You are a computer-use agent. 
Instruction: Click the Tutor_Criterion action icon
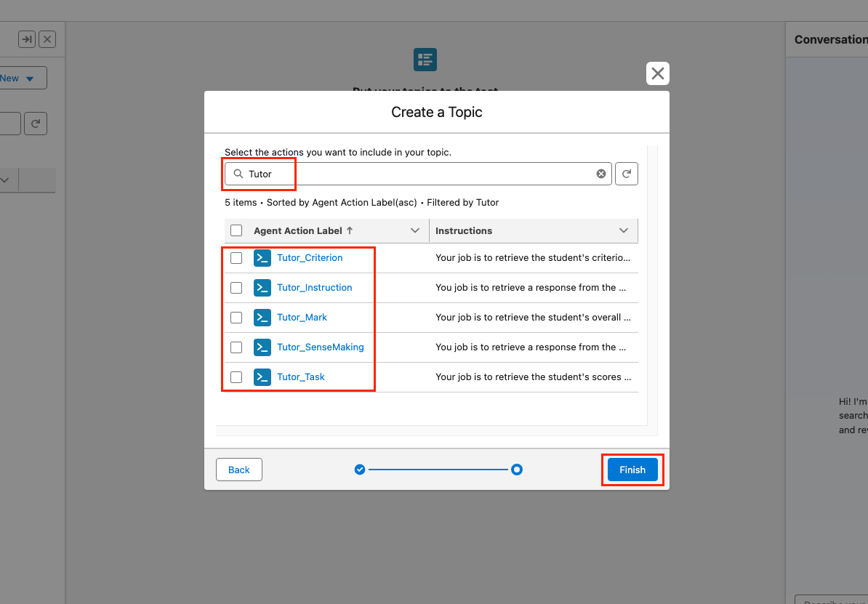(262, 258)
